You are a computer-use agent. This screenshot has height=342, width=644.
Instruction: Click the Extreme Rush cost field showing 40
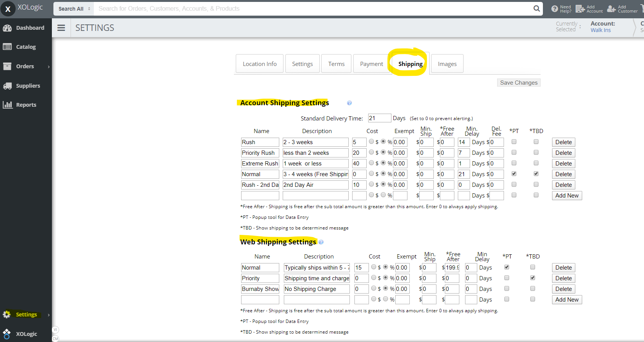pyautogui.click(x=359, y=164)
